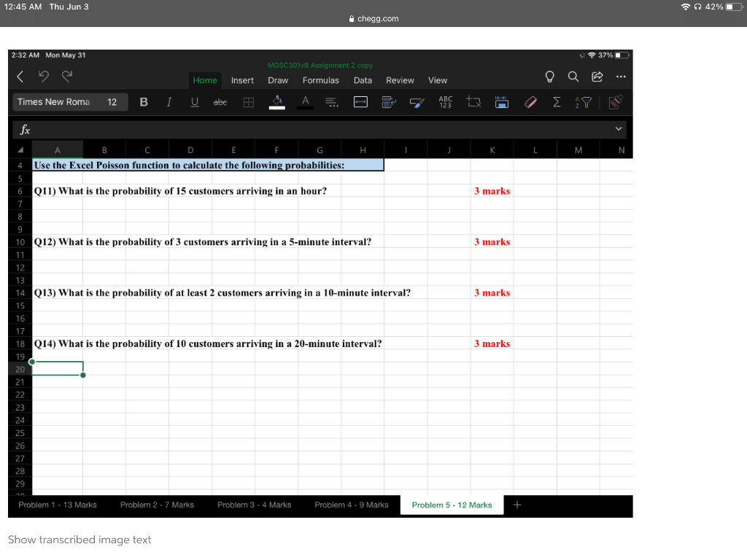Open the Problem 4 - 9 Marks sheet
This screenshot has height=560, width=747.
(351, 505)
